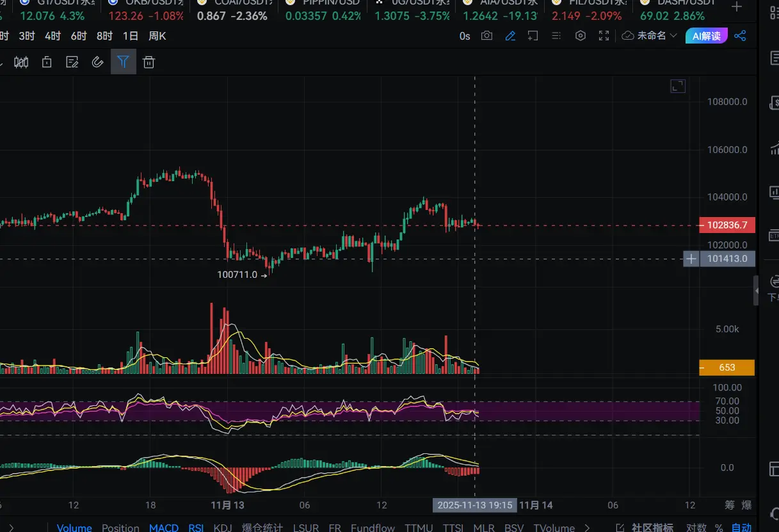This screenshot has width=779, height=532.
Task: Open chart settings hexagon icon
Action: (x=581, y=36)
